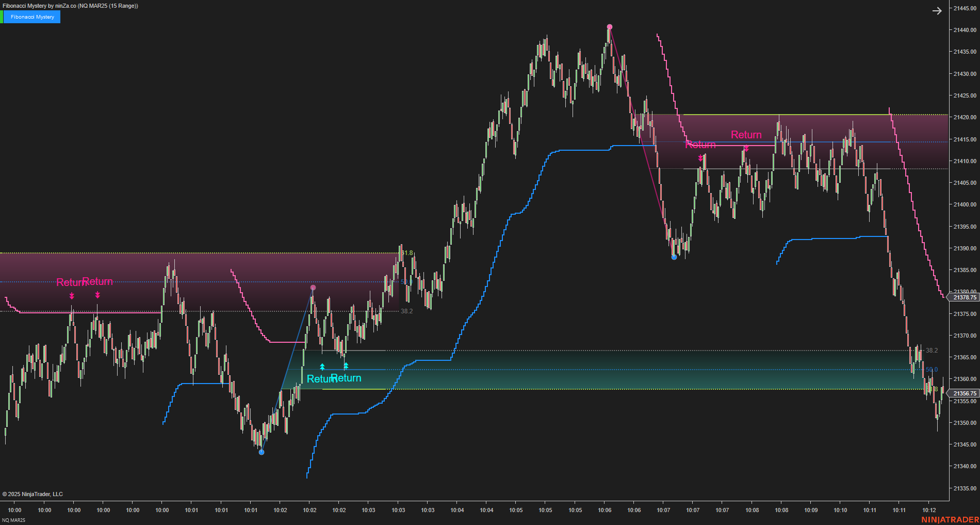Click the 38.2 fibonacci level label
Image resolution: width=980 pixels, height=525 pixels.
point(406,311)
